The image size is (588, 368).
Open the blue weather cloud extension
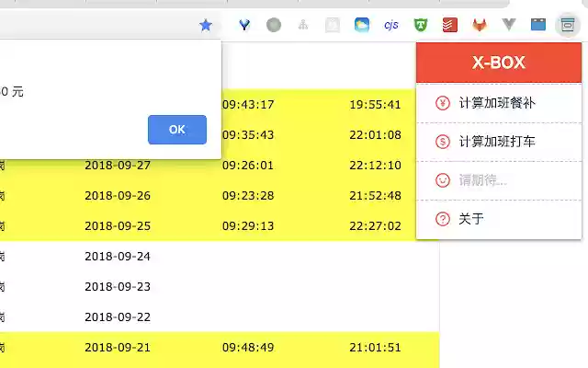[x=361, y=25]
